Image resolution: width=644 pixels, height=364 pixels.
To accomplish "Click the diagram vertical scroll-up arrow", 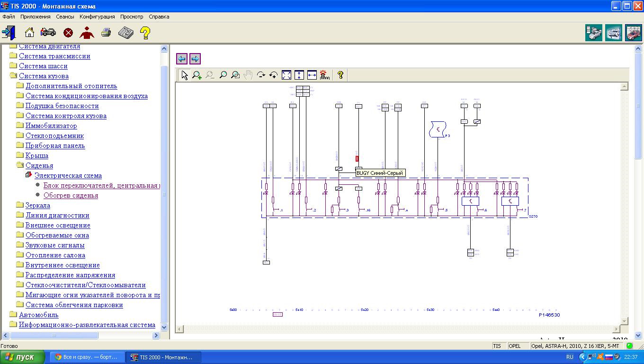I will (x=624, y=86).
